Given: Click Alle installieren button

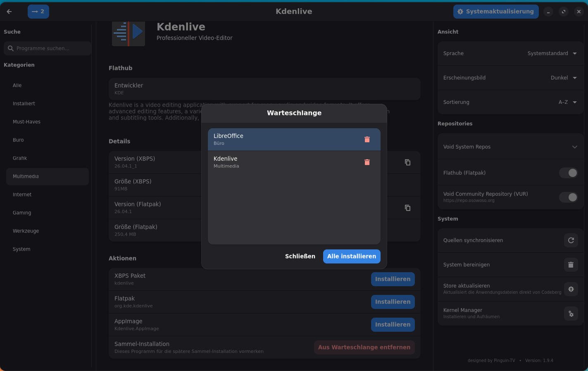Looking at the screenshot, I should coord(352,256).
